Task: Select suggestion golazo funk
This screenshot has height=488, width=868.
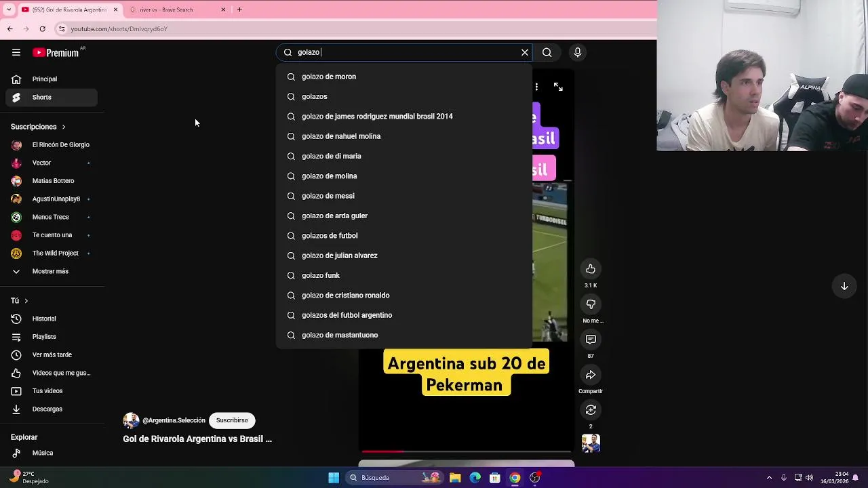Action: tap(403, 275)
